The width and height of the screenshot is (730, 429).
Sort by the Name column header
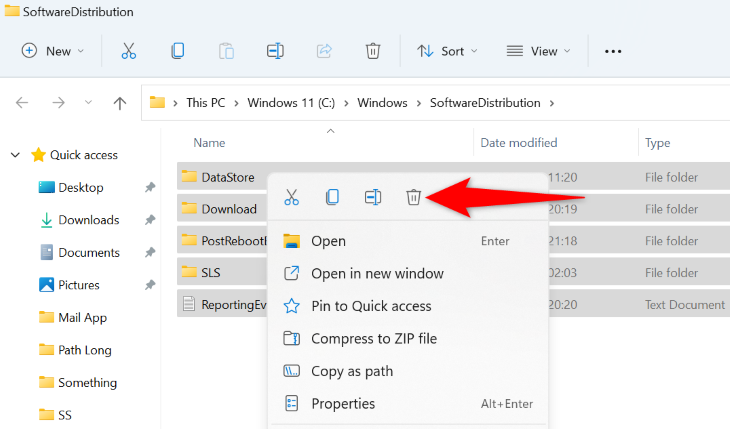point(210,143)
